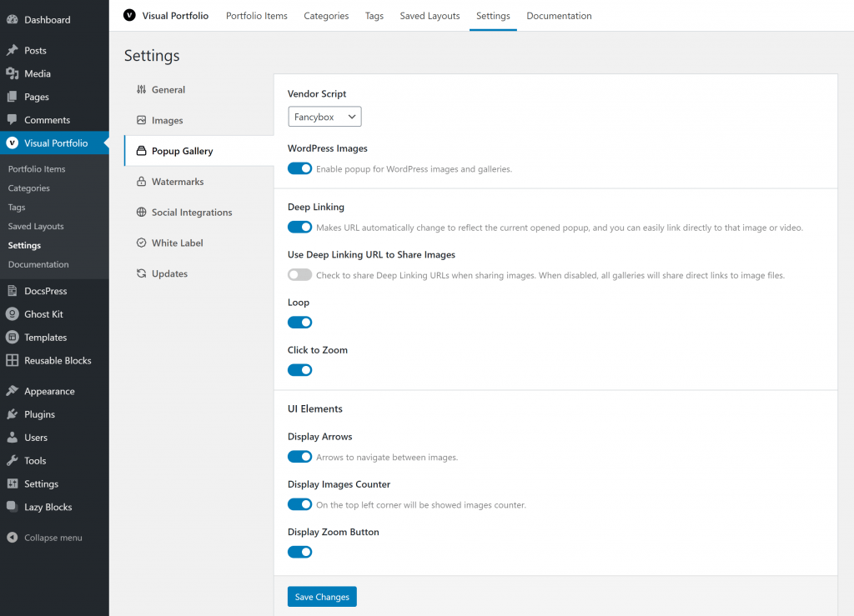Open Categories in sidebar submenu
Image resolution: width=854 pixels, height=616 pixels.
(29, 188)
